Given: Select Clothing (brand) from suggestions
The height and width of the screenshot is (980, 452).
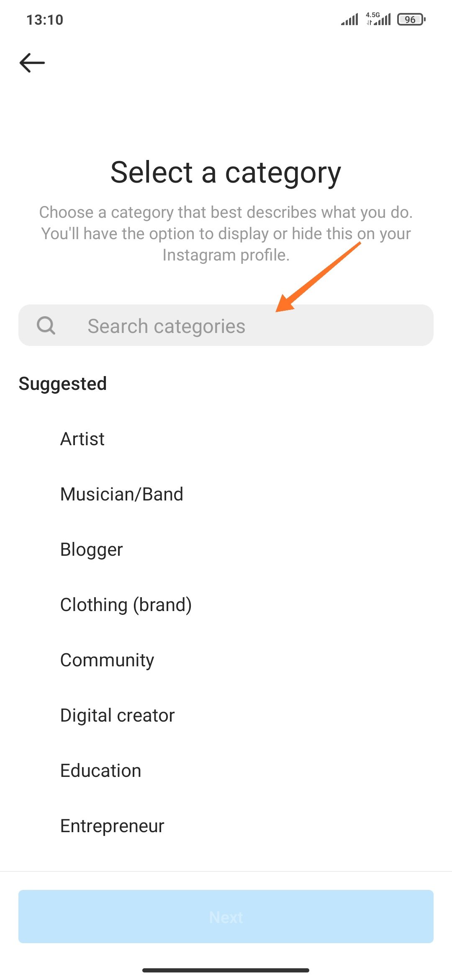Looking at the screenshot, I should click(126, 605).
